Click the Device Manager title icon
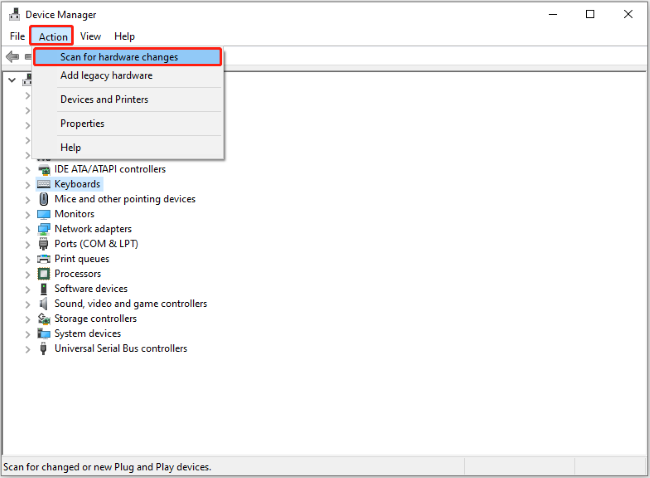 [x=15, y=15]
